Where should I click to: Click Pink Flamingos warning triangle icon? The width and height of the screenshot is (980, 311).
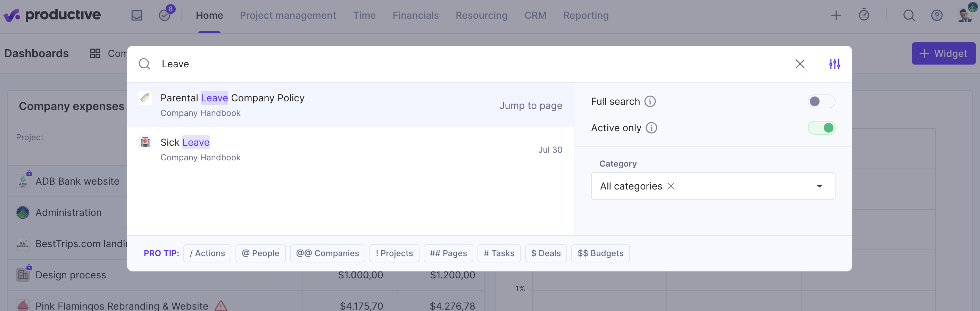[x=221, y=306]
